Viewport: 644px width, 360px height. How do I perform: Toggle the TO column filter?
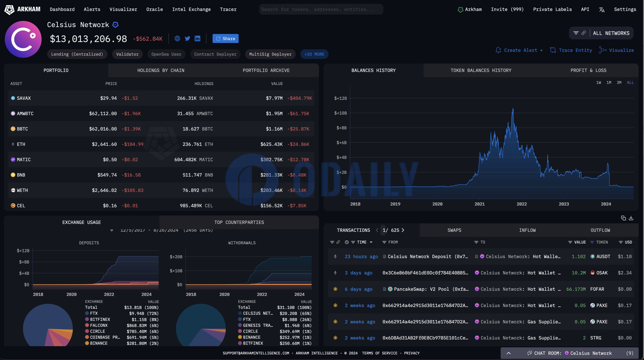coord(476,242)
